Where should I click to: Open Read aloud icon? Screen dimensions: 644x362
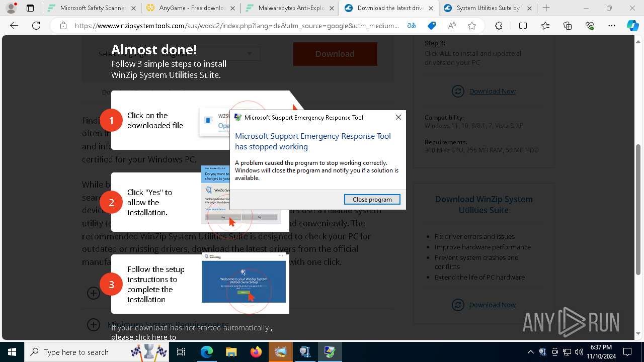tap(452, 26)
